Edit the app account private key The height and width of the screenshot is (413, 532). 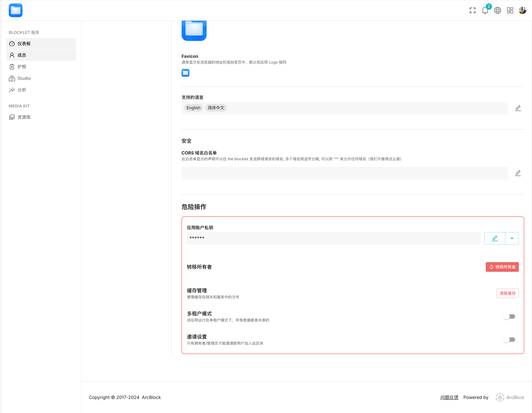[494, 238]
